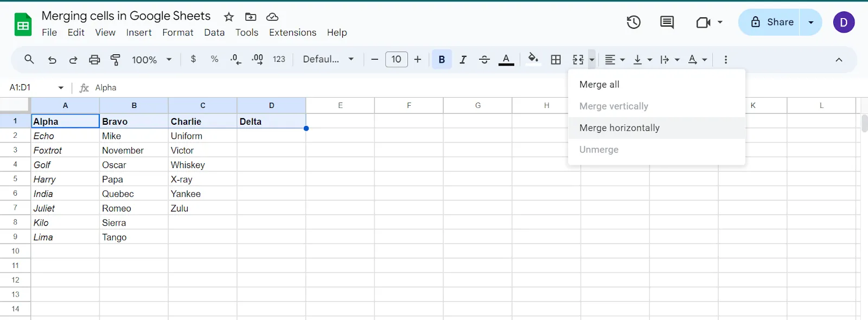Open text color picker
868x320 pixels.
506,60
